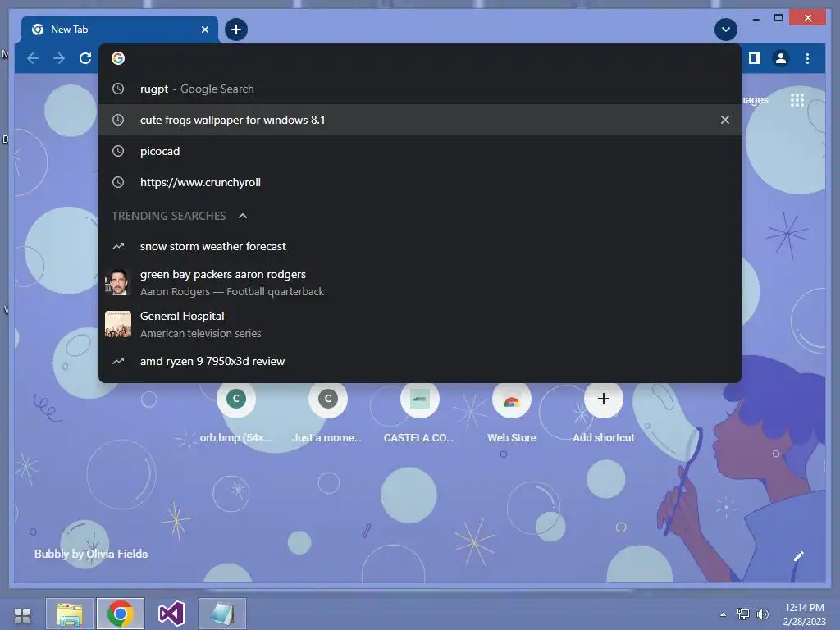Open Chrome three-dot menu
Screen dimensions: 840x630
pos(807,58)
